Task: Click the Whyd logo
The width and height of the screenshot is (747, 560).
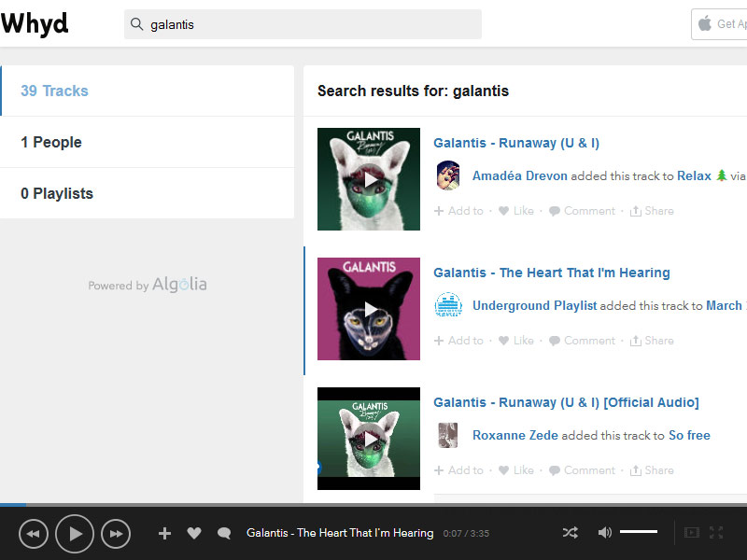Action: (x=35, y=24)
